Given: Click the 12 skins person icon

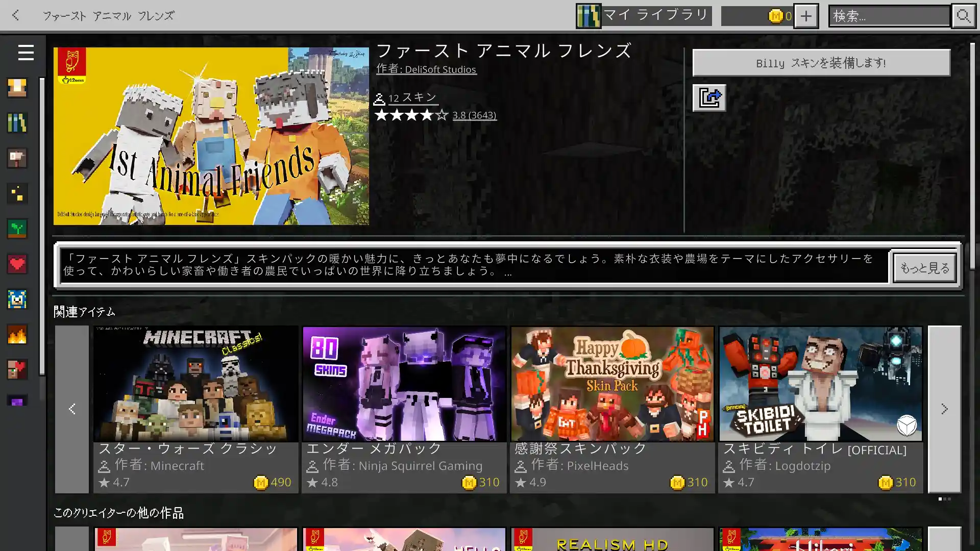Looking at the screenshot, I should [379, 99].
